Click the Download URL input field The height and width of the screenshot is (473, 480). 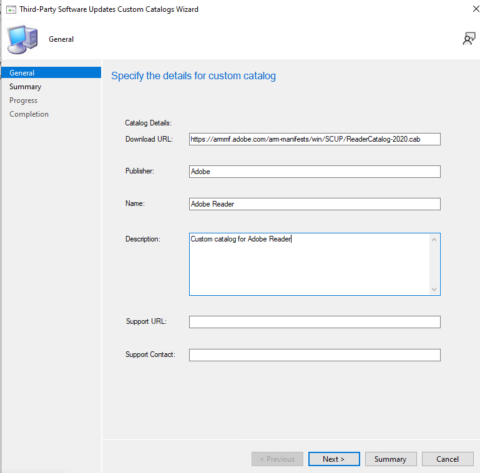click(x=315, y=139)
